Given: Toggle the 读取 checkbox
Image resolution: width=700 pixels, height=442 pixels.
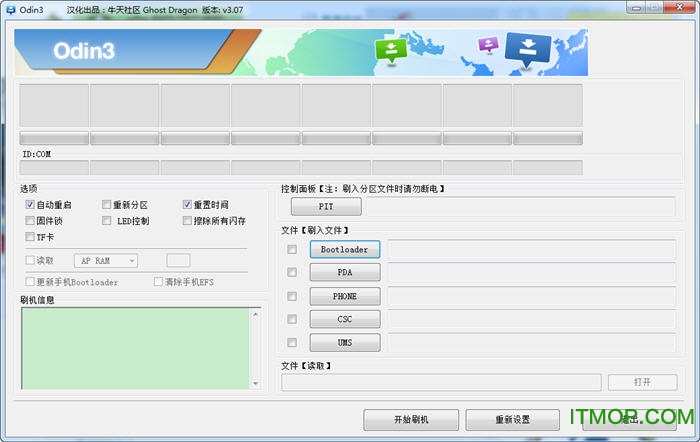Looking at the screenshot, I should click(x=30, y=260).
